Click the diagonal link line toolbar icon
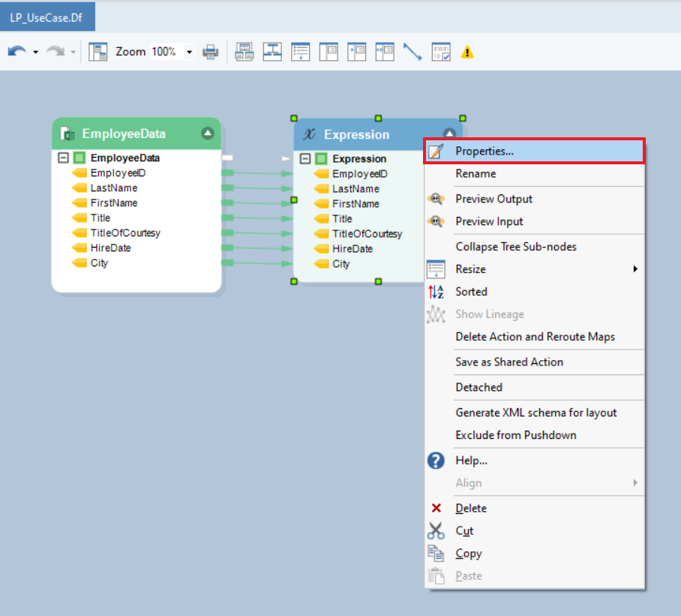The image size is (681, 616). coord(412,52)
